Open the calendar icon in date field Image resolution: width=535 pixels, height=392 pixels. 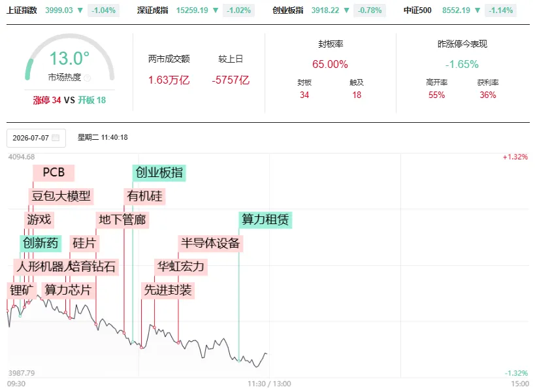(x=56, y=138)
